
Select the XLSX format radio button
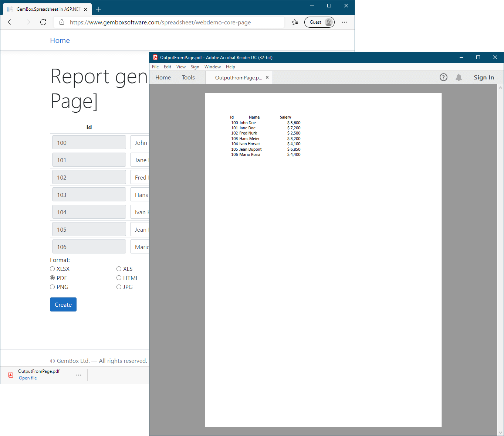[x=53, y=269]
